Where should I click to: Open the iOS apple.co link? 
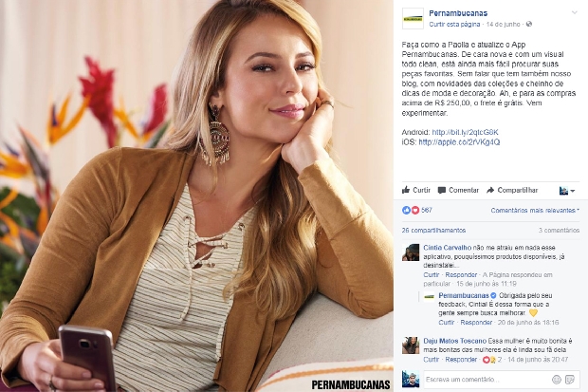[459, 142]
